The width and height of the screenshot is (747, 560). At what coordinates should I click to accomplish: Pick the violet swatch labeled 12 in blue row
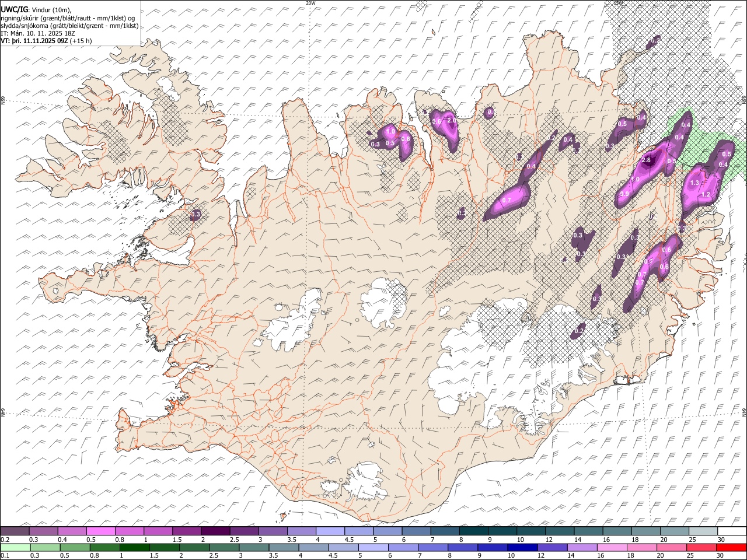(551, 547)
